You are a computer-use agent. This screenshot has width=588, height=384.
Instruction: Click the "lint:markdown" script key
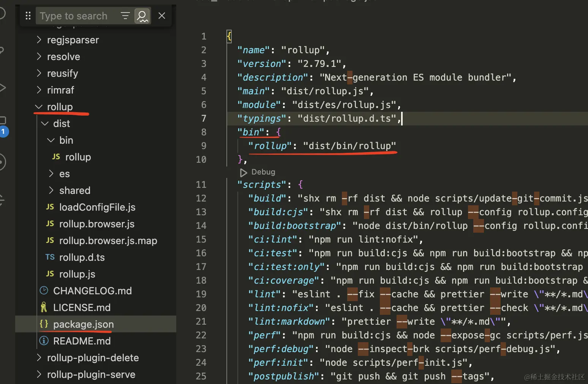289,321
